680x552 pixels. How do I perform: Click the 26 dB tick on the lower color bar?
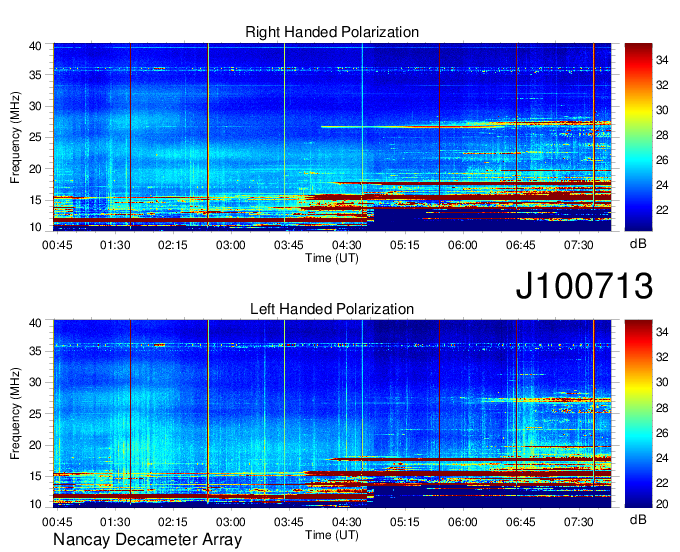click(x=662, y=433)
